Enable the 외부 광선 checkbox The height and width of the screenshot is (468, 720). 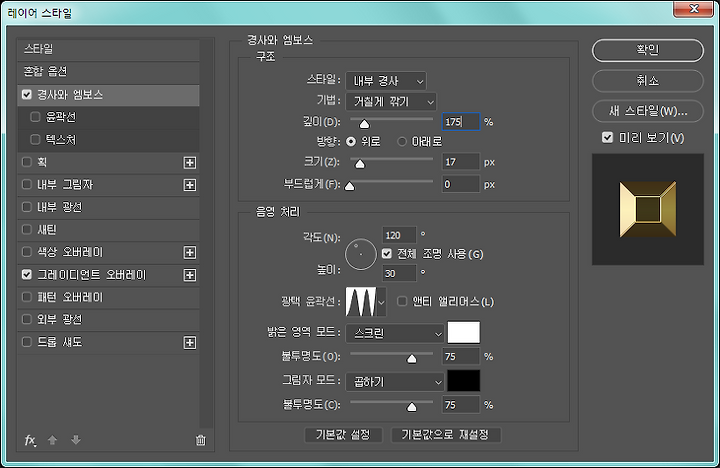(27, 320)
